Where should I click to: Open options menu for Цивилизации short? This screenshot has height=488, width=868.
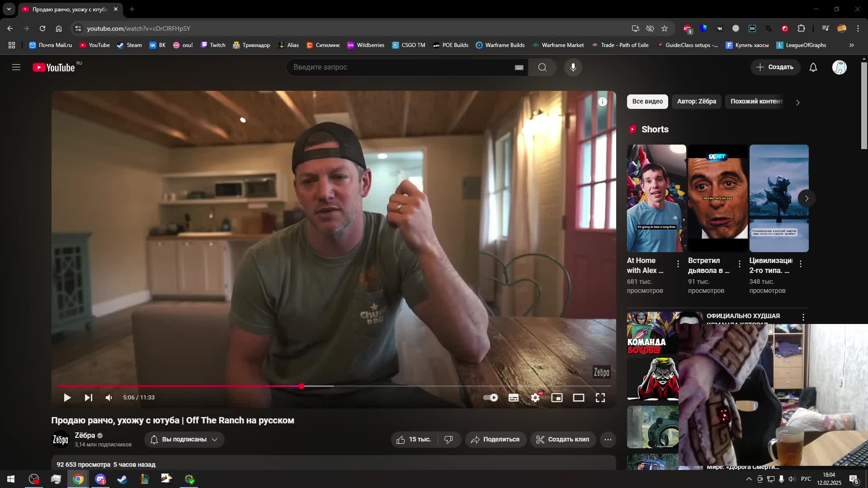click(x=800, y=264)
